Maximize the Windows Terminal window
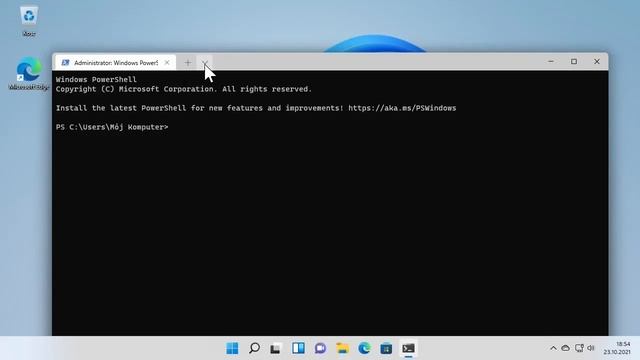640x360 pixels. coord(574,62)
